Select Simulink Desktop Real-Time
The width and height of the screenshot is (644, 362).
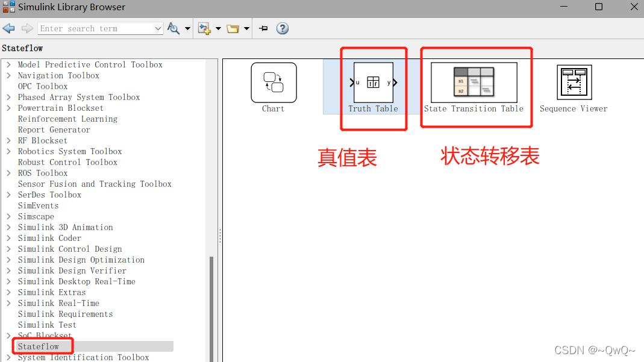click(x=77, y=281)
